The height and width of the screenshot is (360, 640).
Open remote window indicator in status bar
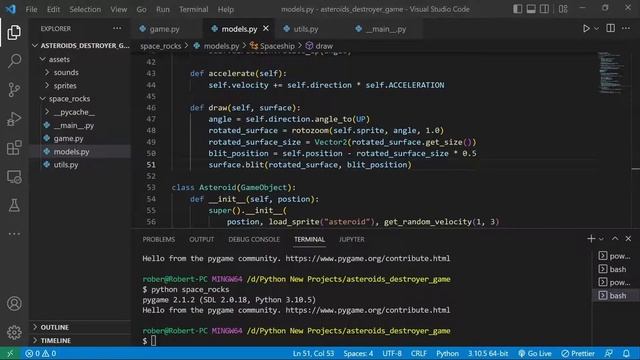click(x=10, y=353)
